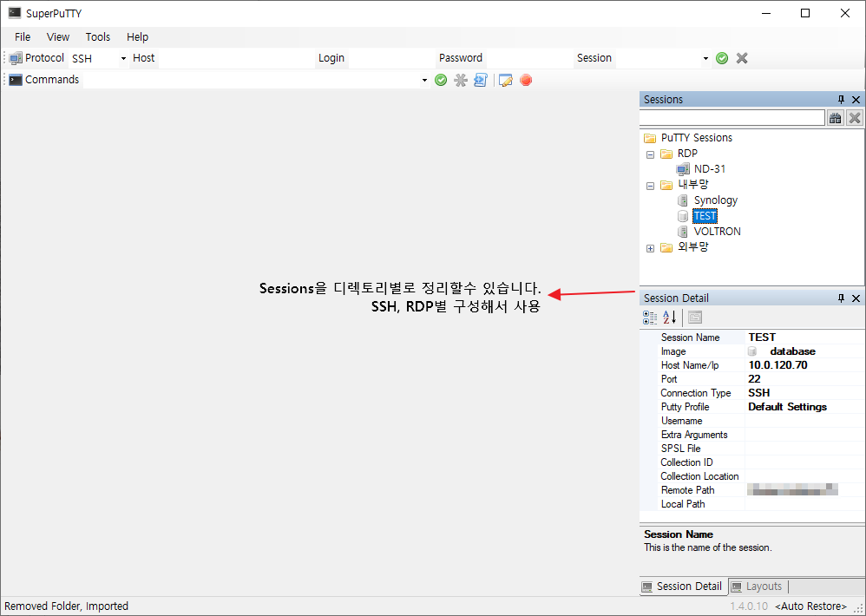Click the green send command icon
This screenshot has height=616, width=866.
[441, 81]
